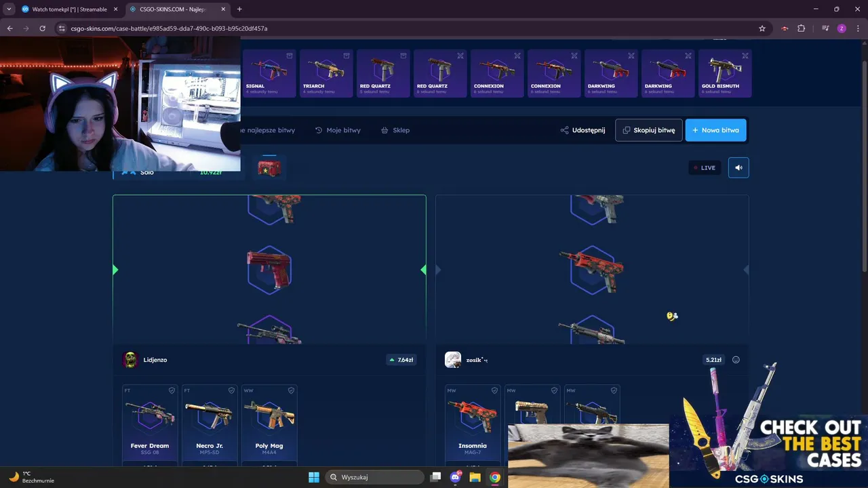
Task: Click the first Connexion drop card
Action: pos(497,73)
